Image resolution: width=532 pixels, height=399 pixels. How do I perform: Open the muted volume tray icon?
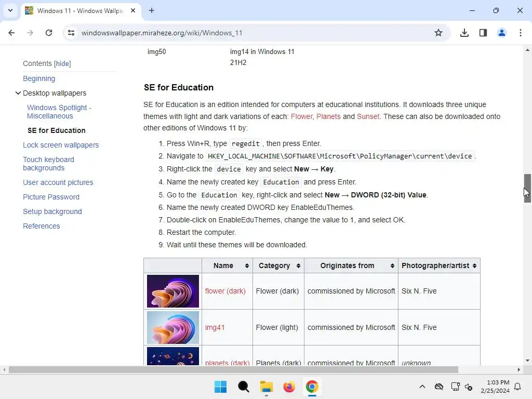[469, 387]
